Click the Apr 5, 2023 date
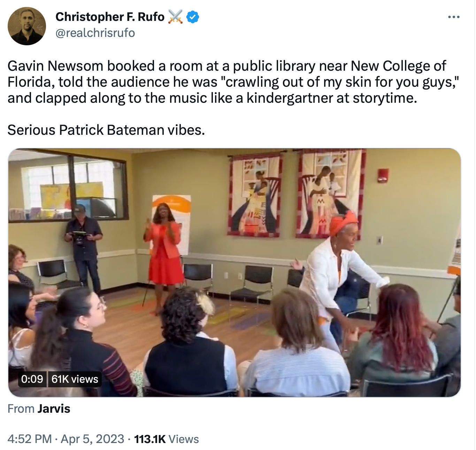Viewport: 476px width, 450px height. tap(92, 439)
